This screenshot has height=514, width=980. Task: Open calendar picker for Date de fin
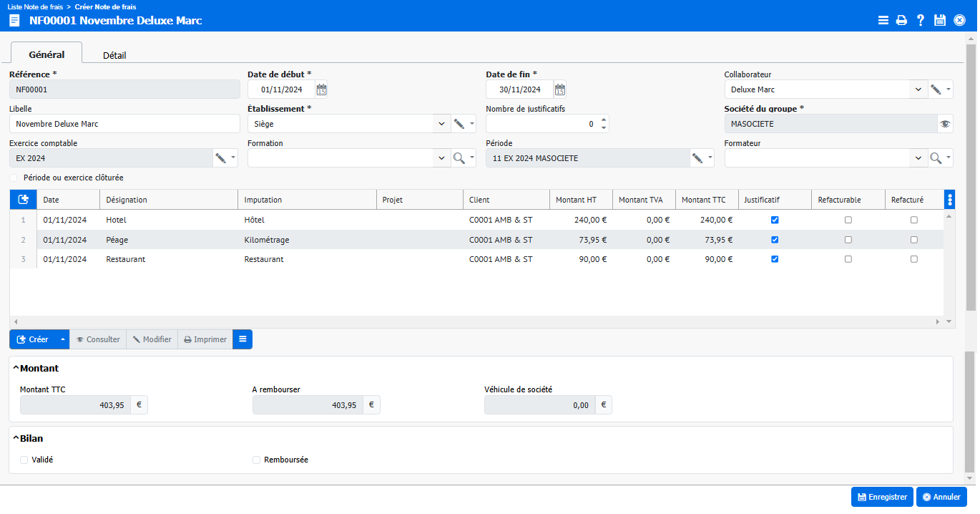(560, 89)
